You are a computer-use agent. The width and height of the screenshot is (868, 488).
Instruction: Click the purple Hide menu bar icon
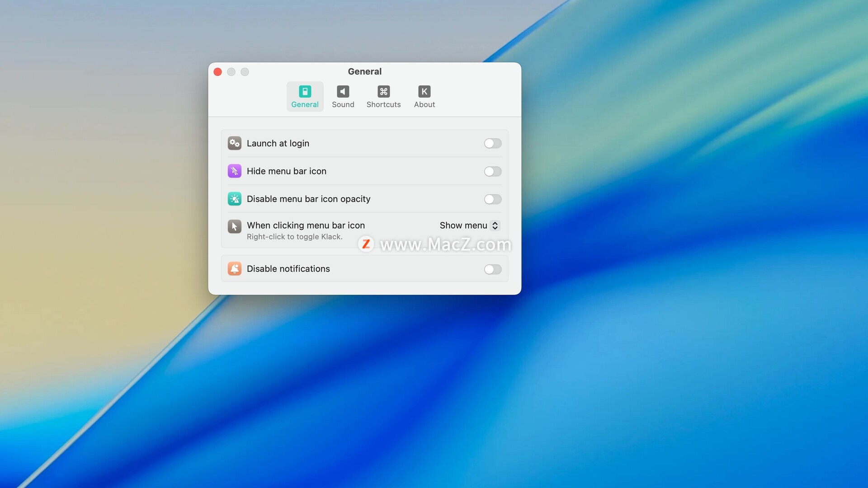tap(234, 171)
